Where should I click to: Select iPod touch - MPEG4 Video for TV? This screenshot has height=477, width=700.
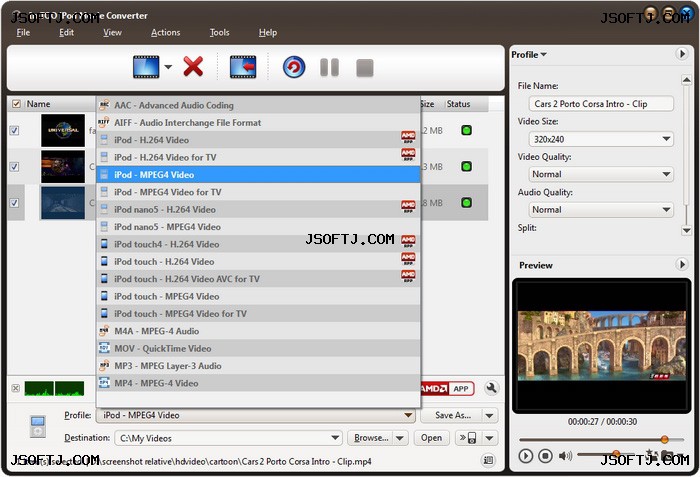(258, 314)
